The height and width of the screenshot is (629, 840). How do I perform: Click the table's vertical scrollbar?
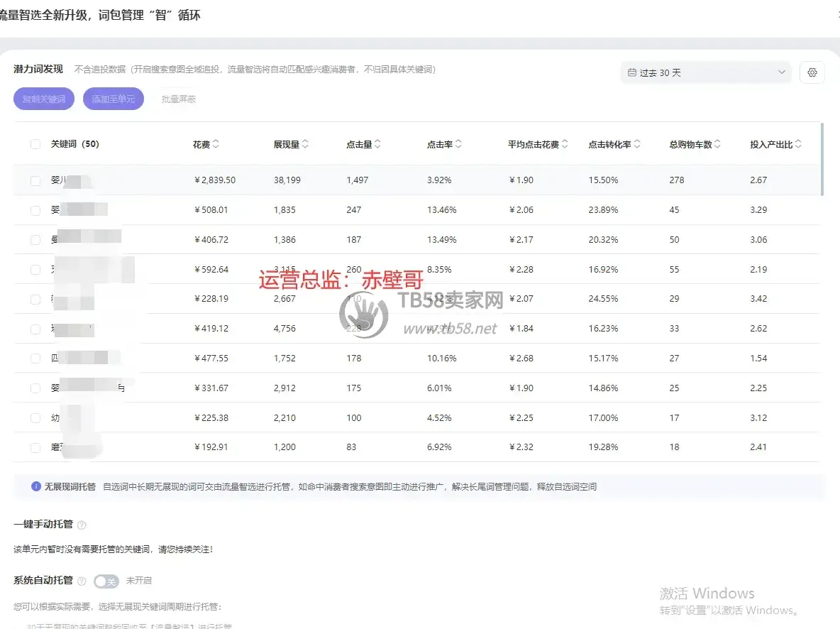coord(822,159)
